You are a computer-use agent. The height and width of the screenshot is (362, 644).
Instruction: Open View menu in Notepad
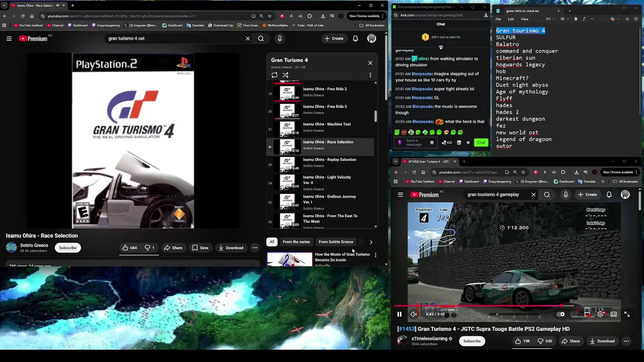tap(524, 19)
